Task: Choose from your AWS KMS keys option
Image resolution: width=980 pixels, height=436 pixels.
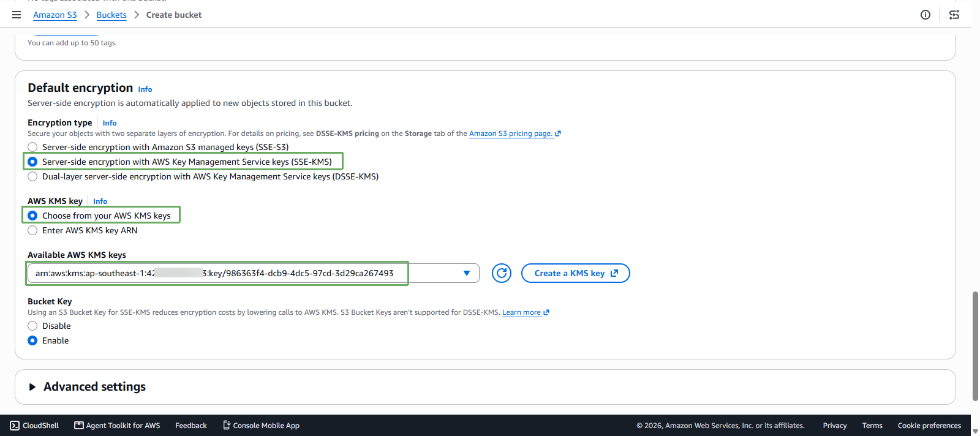Action: pyautogui.click(x=32, y=216)
